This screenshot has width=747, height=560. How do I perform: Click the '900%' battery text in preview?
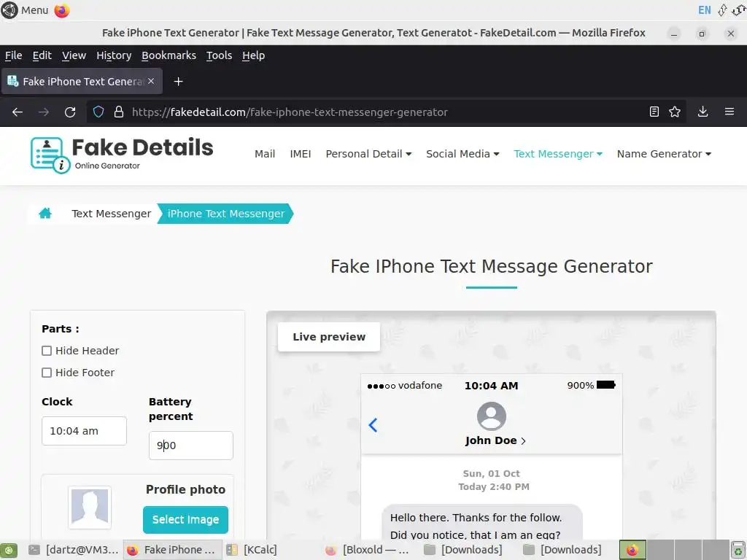pos(580,385)
